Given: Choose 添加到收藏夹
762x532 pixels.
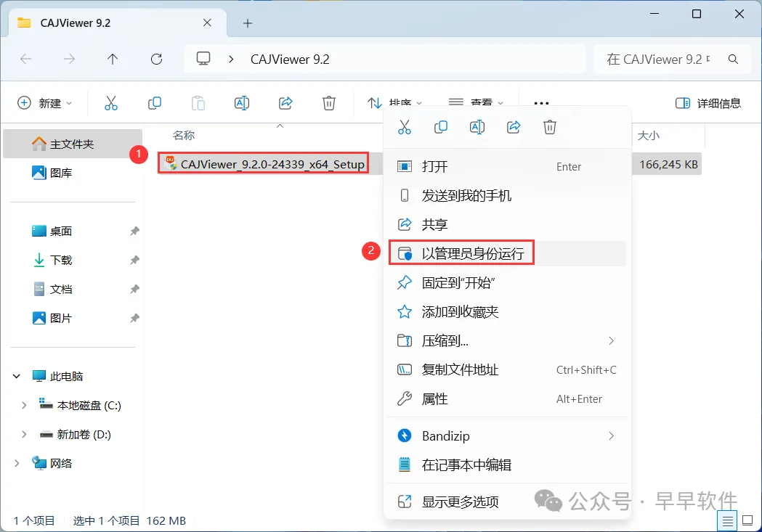Looking at the screenshot, I should tap(507, 311).
